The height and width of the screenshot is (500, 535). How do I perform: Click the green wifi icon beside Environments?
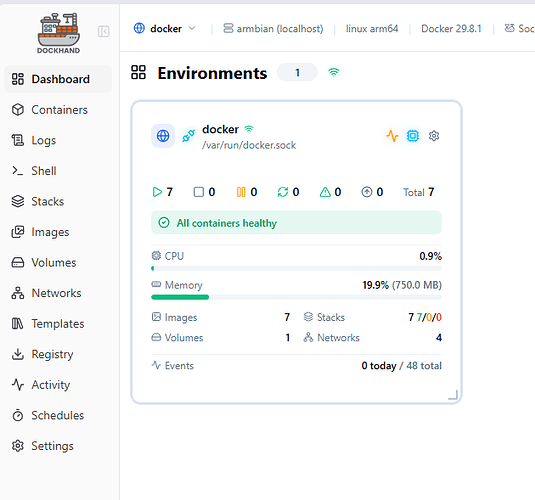click(x=334, y=72)
